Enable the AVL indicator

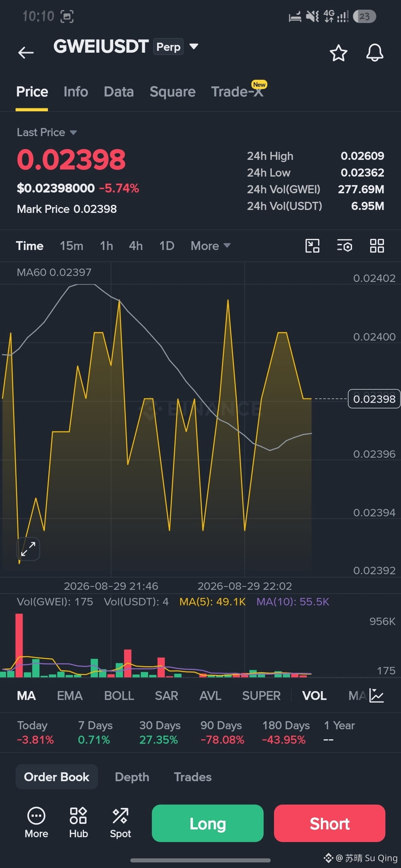(x=210, y=696)
